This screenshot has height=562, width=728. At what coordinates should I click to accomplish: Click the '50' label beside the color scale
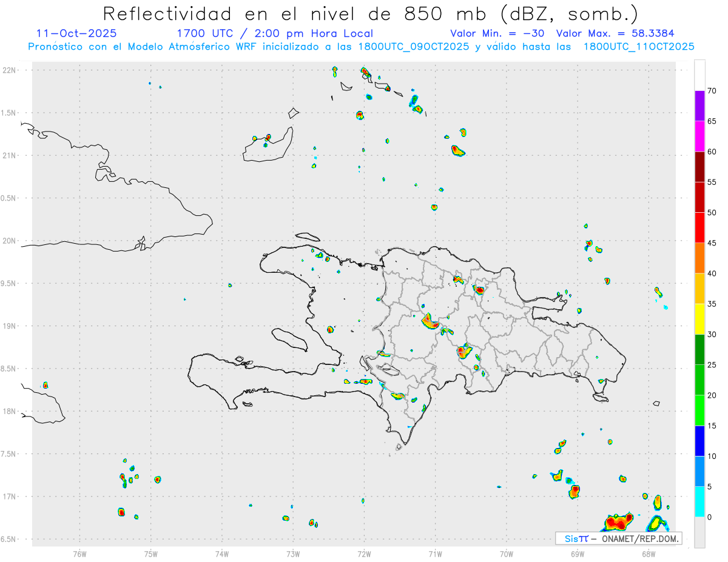pyautogui.click(x=712, y=213)
